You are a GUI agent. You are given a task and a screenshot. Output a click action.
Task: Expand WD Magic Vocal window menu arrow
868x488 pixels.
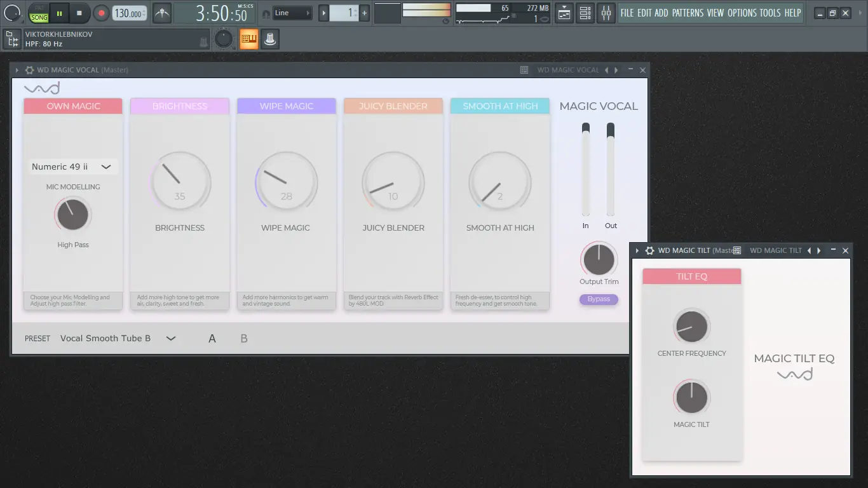(x=17, y=70)
